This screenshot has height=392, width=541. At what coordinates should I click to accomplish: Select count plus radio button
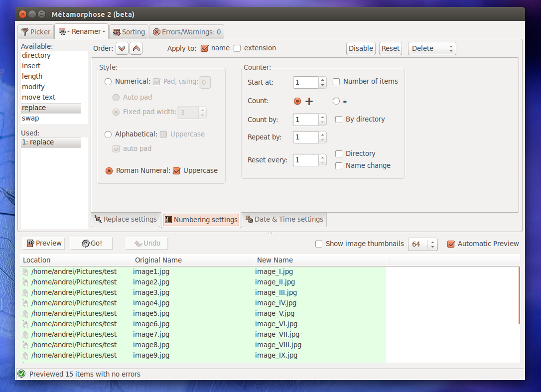(x=297, y=101)
